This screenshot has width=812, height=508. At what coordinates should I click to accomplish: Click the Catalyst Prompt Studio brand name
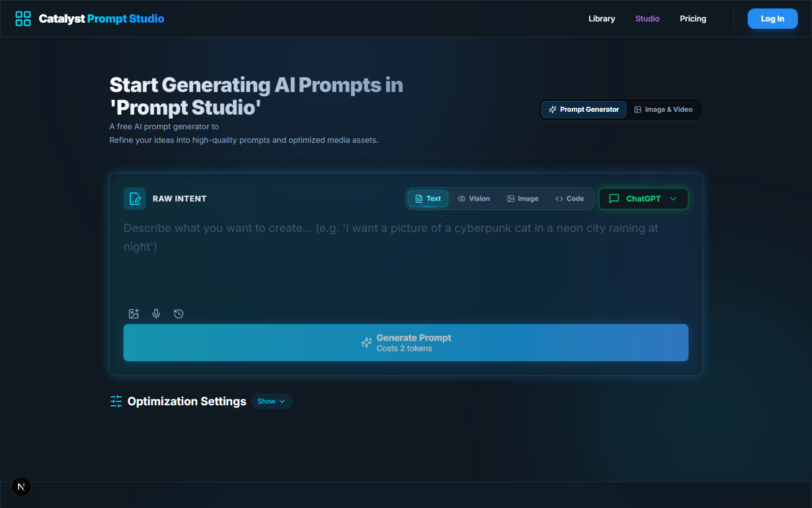coord(101,19)
